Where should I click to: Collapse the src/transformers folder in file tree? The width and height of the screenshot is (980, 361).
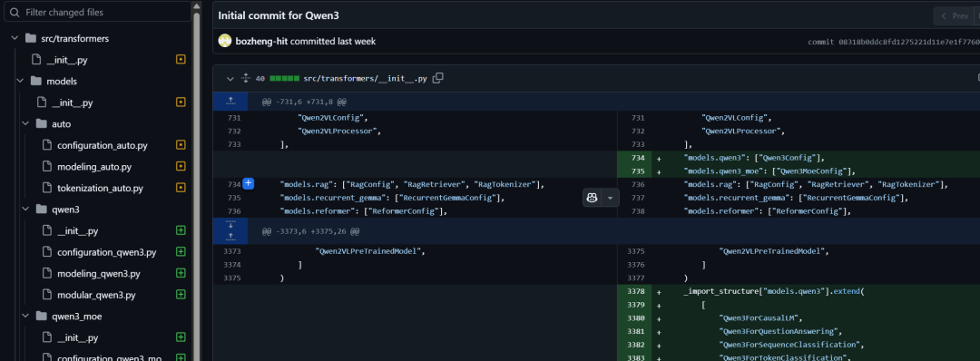[15, 39]
